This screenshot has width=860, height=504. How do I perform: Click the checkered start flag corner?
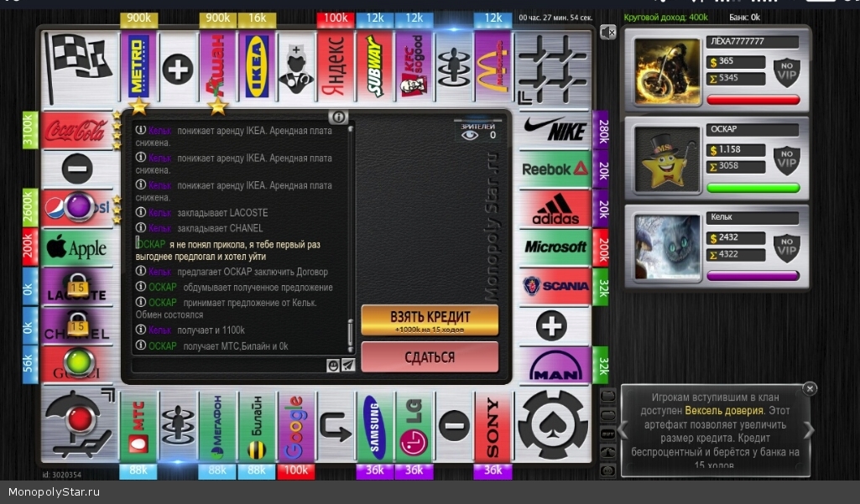coord(79,67)
